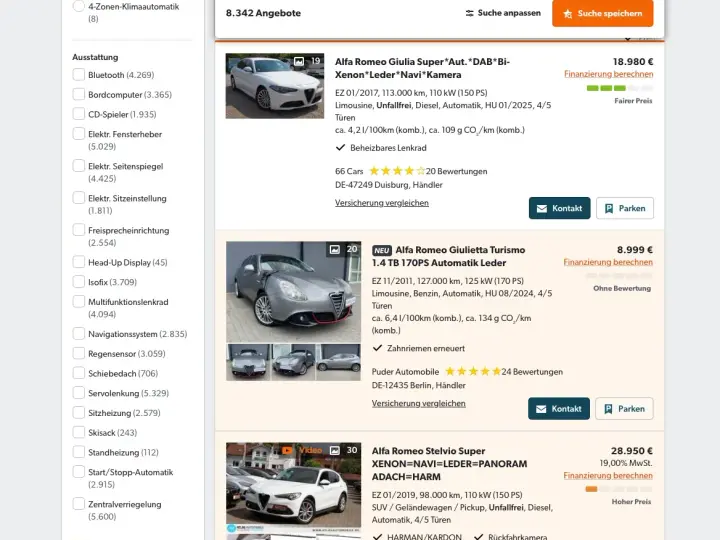Image resolution: width=720 pixels, height=540 pixels.
Task: Tick the Schiebedach checkbox
Action: coord(79,373)
